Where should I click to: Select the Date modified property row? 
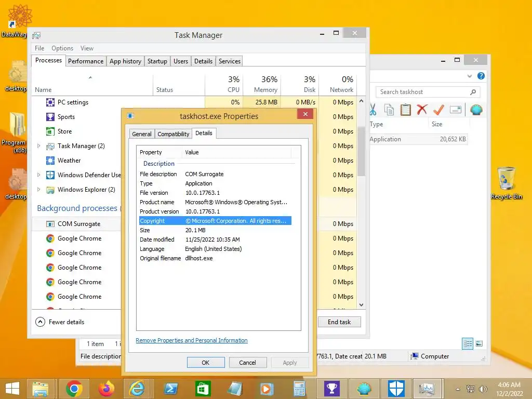215,240
